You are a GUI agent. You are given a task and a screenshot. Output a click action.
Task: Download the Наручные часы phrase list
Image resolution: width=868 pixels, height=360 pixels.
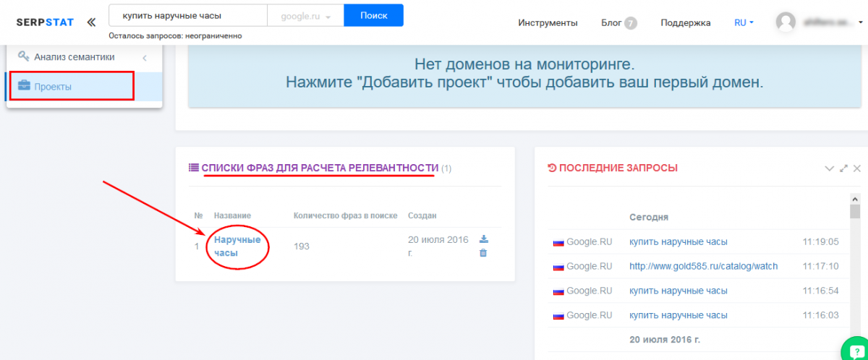(x=484, y=239)
